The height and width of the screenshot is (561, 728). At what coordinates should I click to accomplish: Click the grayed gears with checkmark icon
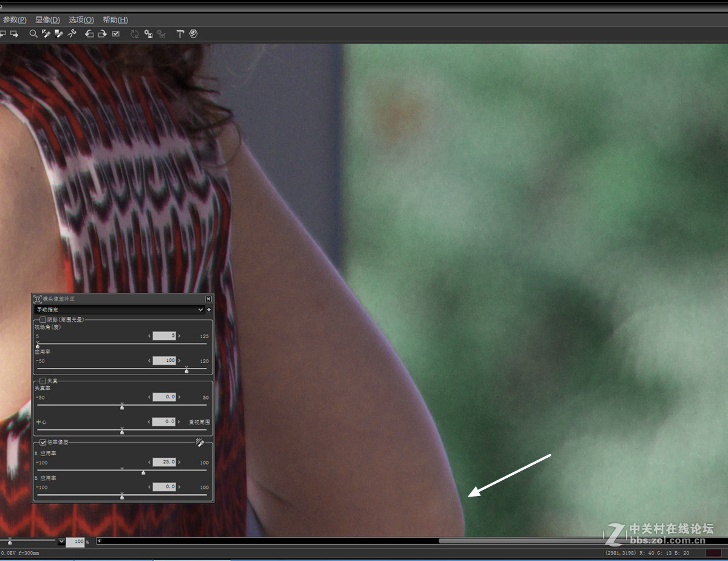161,34
